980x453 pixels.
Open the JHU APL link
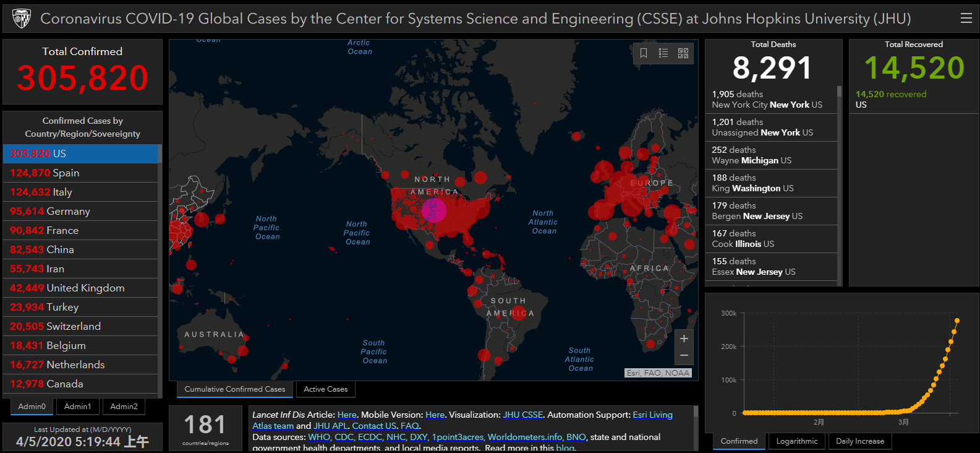click(x=331, y=426)
